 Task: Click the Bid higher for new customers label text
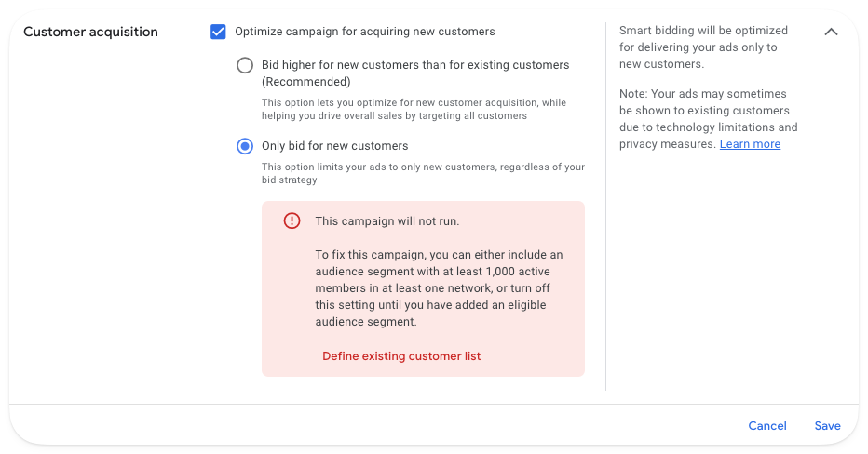click(414, 65)
